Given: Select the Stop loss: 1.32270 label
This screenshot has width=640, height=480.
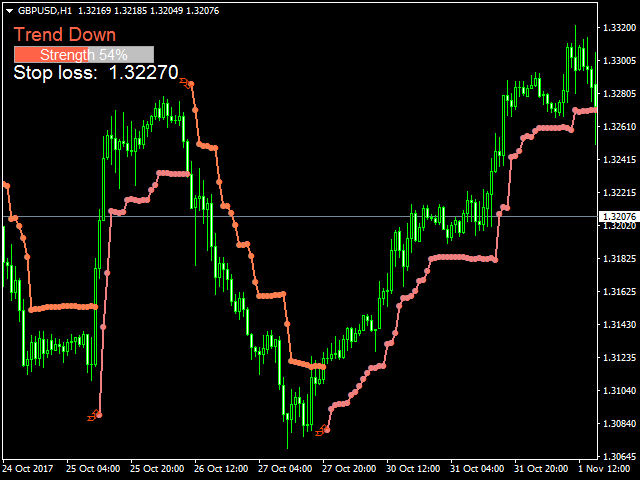Looking at the screenshot, I should pyautogui.click(x=96, y=73).
